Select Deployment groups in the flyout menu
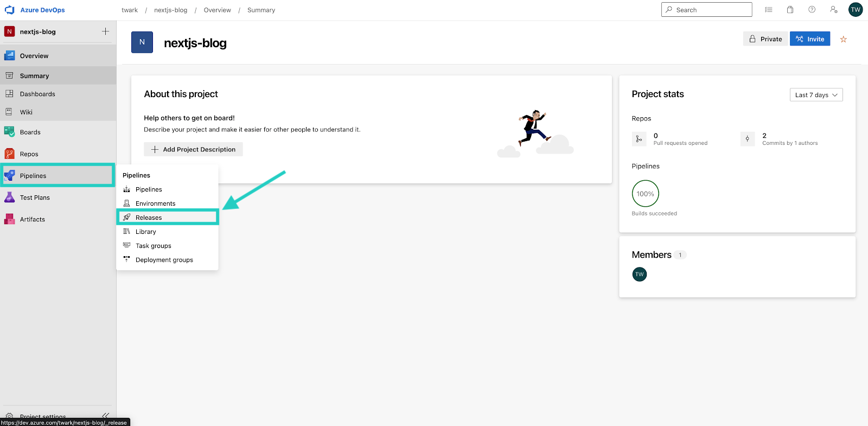868x426 pixels. (x=167, y=260)
